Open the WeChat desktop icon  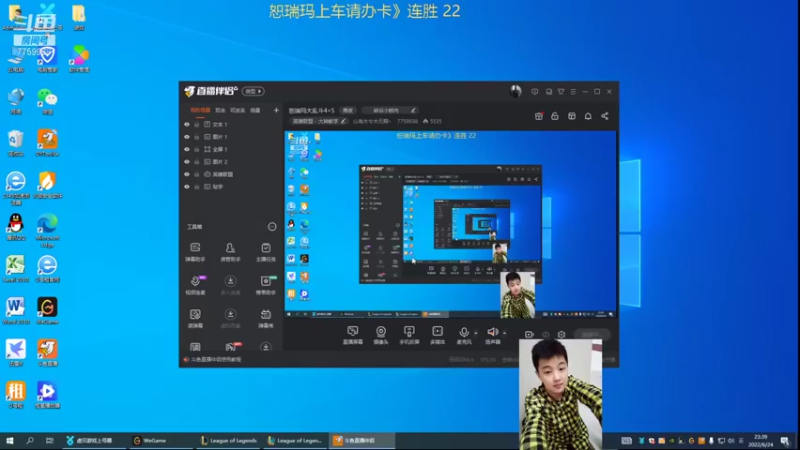tap(47, 101)
